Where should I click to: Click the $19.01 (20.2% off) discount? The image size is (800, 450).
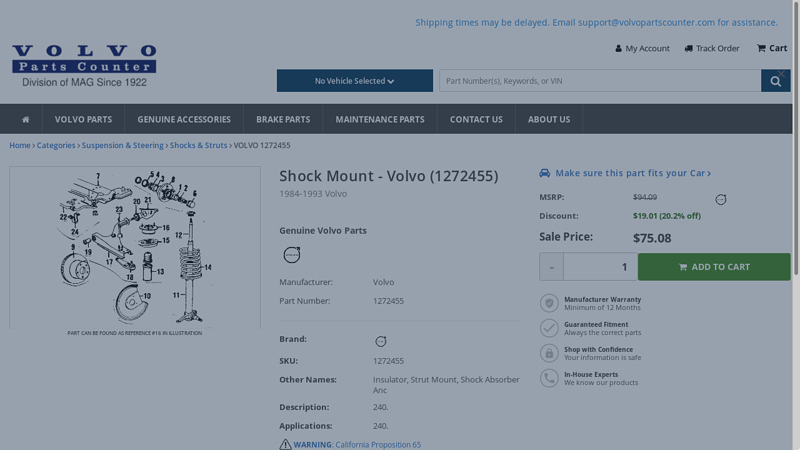click(667, 216)
